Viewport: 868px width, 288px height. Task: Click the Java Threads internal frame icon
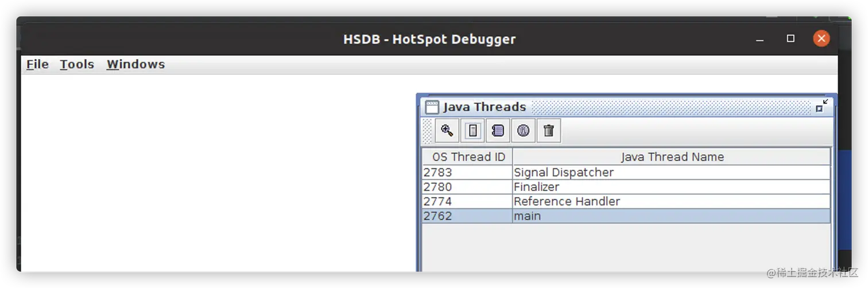pyautogui.click(x=432, y=107)
